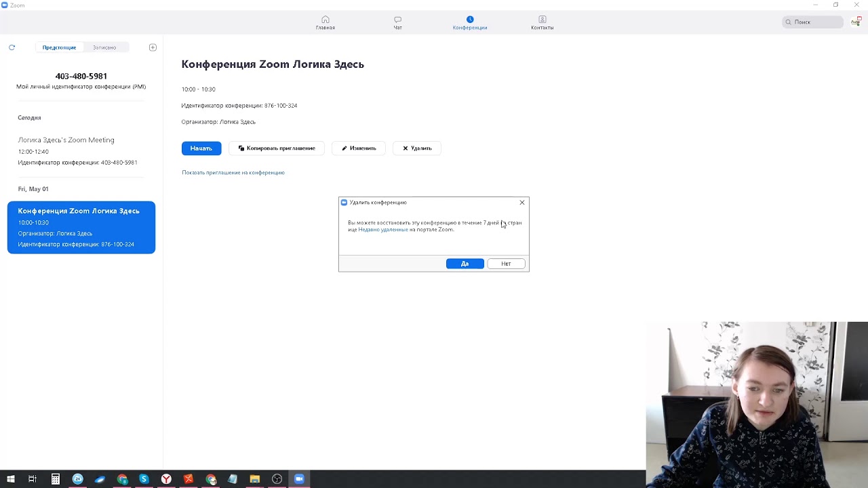The width and height of the screenshot is (868, 488).
Task: Click the Удалить button
Action: click(417, 148)
